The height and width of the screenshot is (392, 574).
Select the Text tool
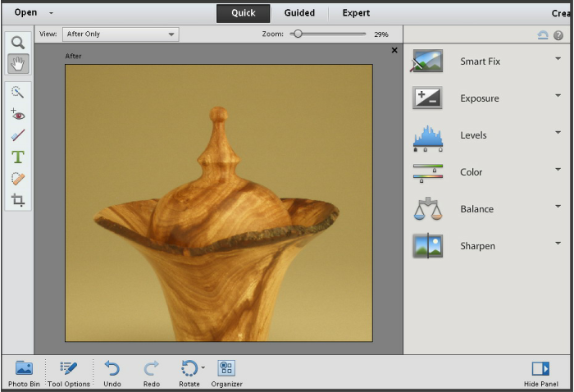[18, 157]
